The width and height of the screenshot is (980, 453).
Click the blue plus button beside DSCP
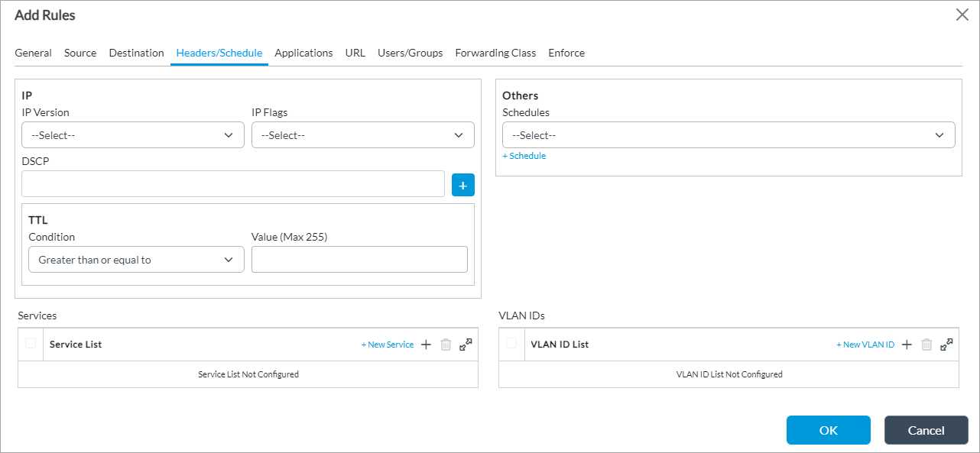coord(462,185)
